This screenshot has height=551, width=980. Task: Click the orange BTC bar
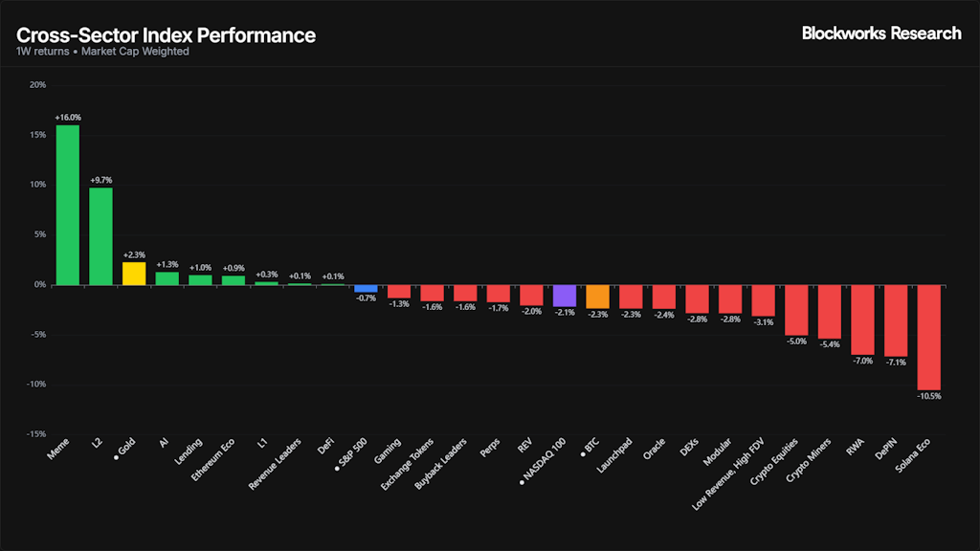598,297
